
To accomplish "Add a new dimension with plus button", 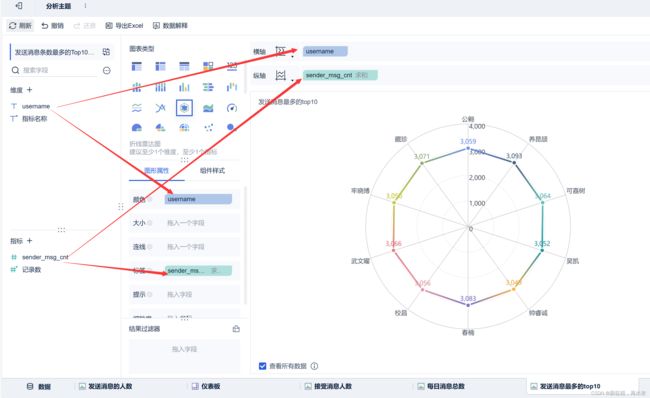I will click(x=29, y=90).
